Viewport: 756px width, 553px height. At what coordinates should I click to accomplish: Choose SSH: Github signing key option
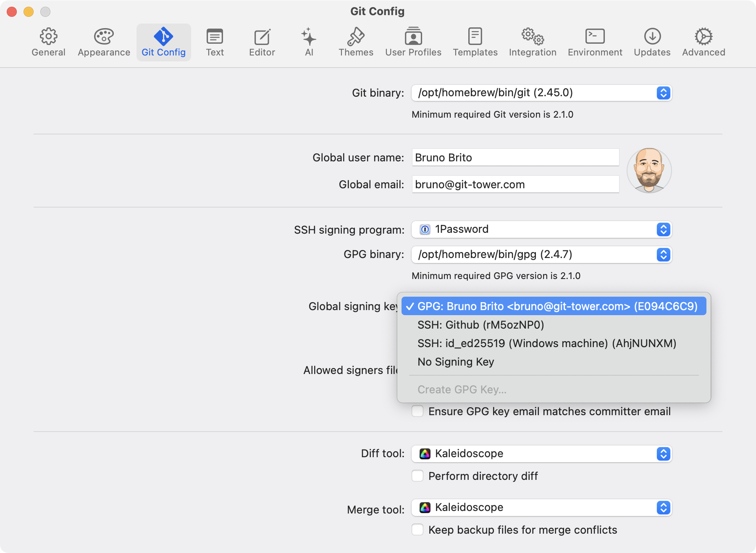click(x=480, y=325)
